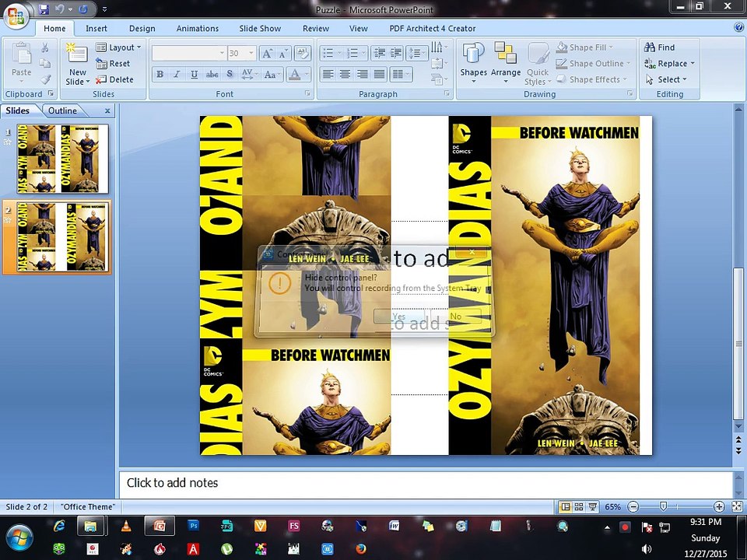Click the Grow Font icon
Image resolution: width=747 pixels, height=560 pixels.
(267, 54)
